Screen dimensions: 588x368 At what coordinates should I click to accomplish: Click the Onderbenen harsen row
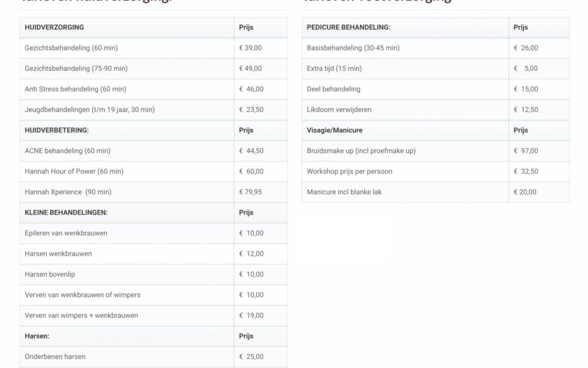click(x=55, y=357)
